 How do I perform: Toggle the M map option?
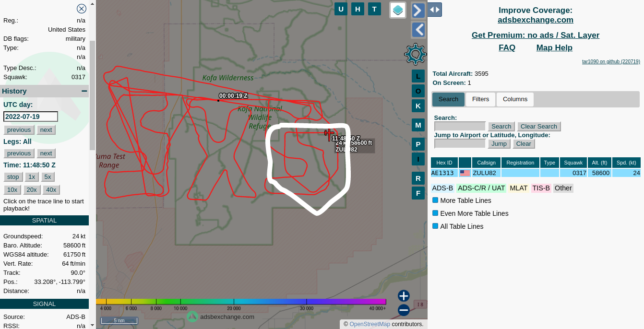tap(418, 125)
